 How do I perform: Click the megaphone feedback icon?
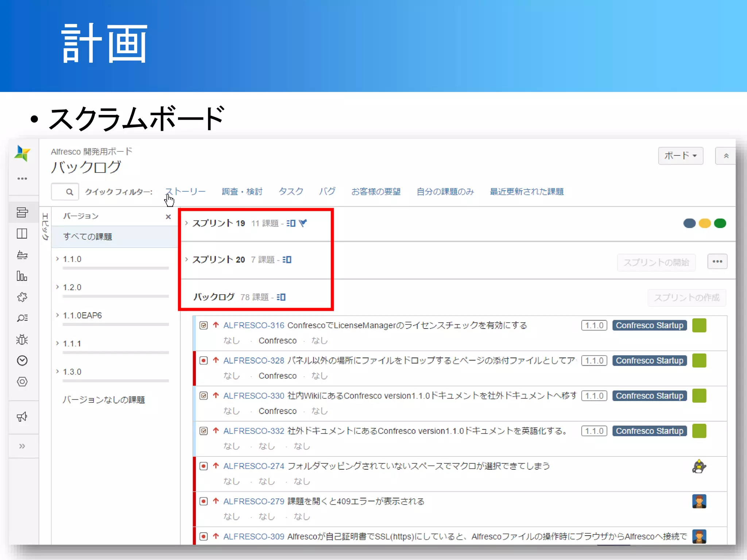click(22, 417)
